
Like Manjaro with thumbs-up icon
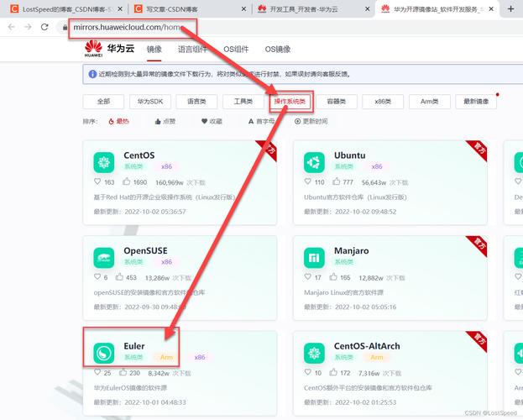pos(333,276)
